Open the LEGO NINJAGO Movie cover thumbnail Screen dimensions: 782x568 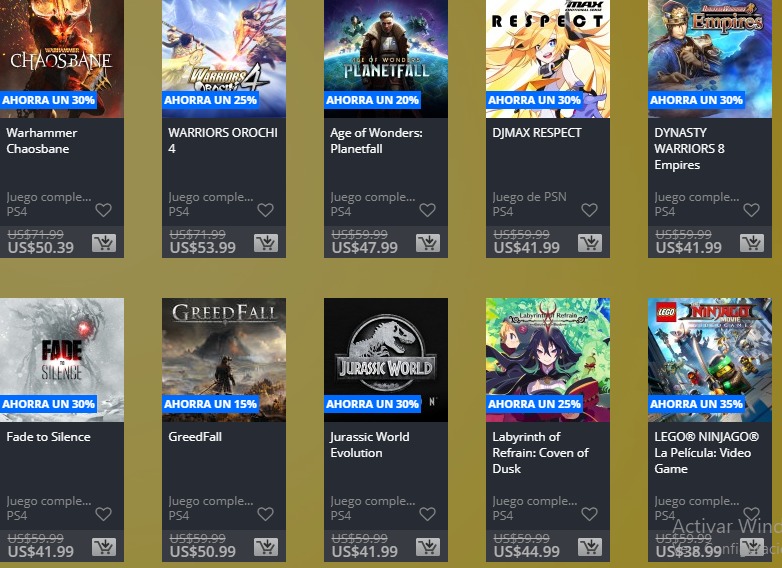[x=710, y=360]
